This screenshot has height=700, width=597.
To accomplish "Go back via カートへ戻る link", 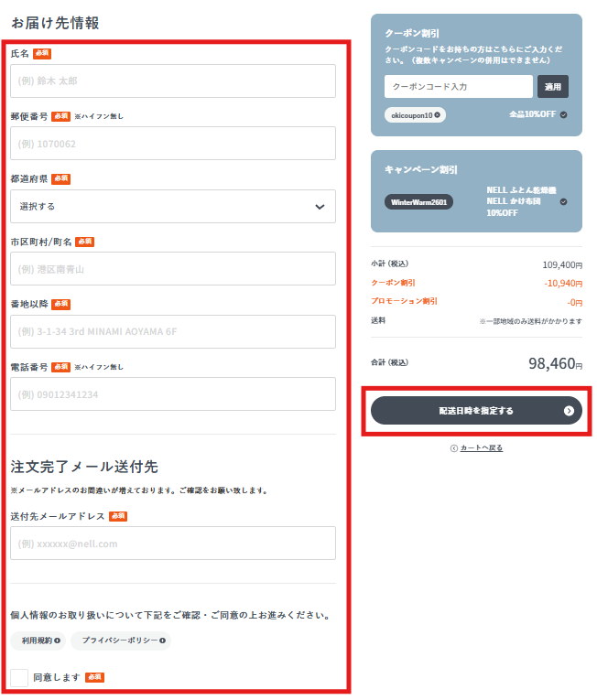I will pos(482,447).
